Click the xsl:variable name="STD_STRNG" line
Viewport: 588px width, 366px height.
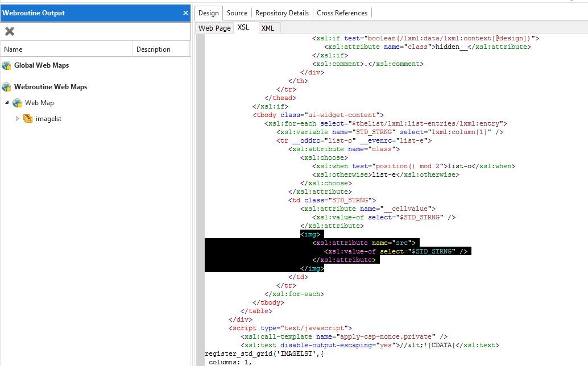pos(390,132)
